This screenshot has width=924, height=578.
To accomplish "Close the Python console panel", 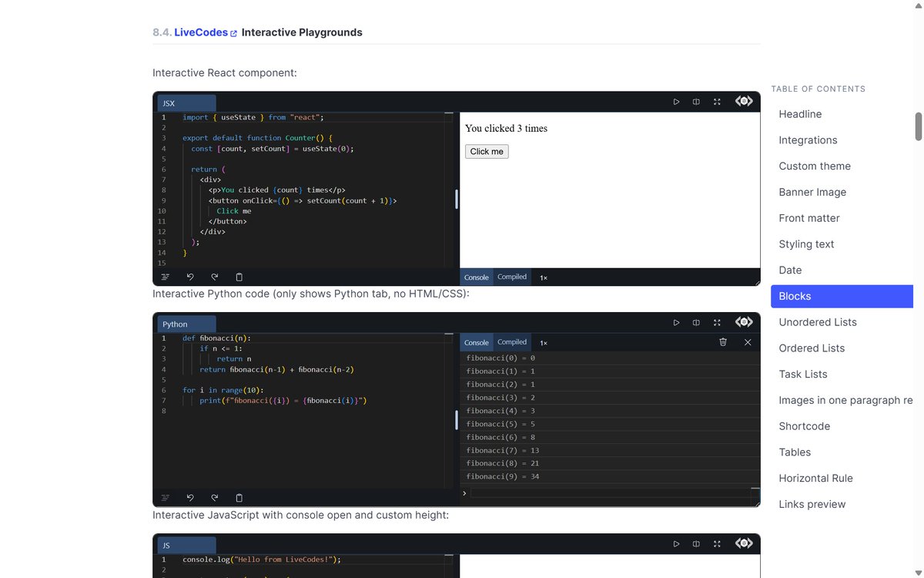I will (x=748, y=342).
